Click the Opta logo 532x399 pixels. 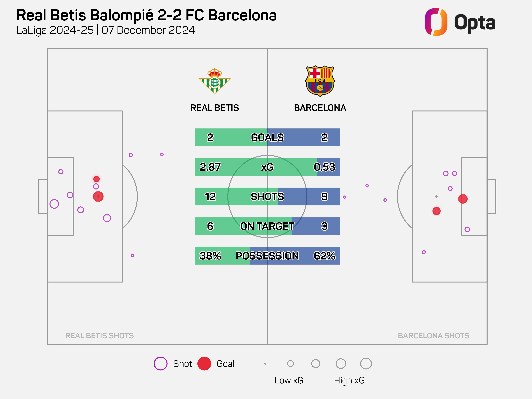pyautogui.click(x=460, y=22)
